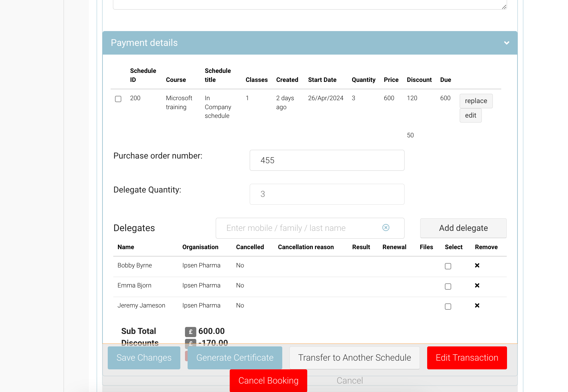568x392 pixels.
Task: Remove Jeremy Jameson delegate with X icon
Action: click(x=477, y=305)
